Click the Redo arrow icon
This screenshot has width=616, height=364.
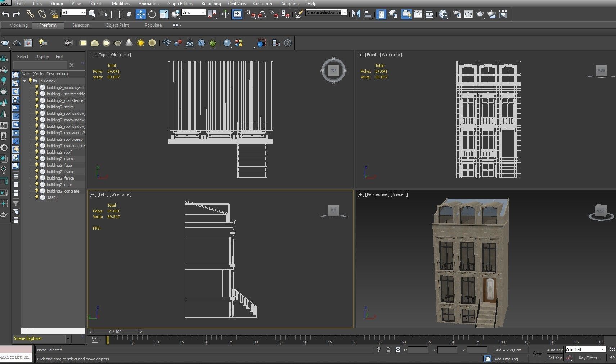(x=17, y=14)
